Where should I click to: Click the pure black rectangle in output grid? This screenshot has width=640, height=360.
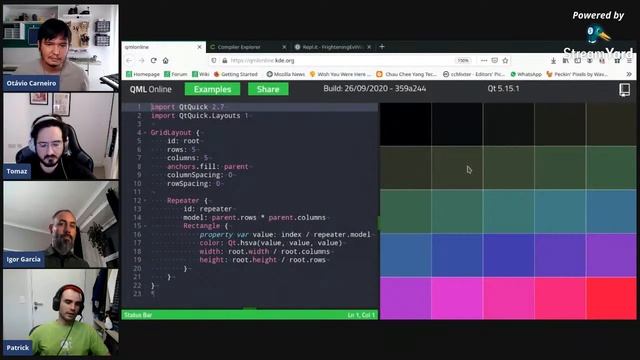coord(405,124)
